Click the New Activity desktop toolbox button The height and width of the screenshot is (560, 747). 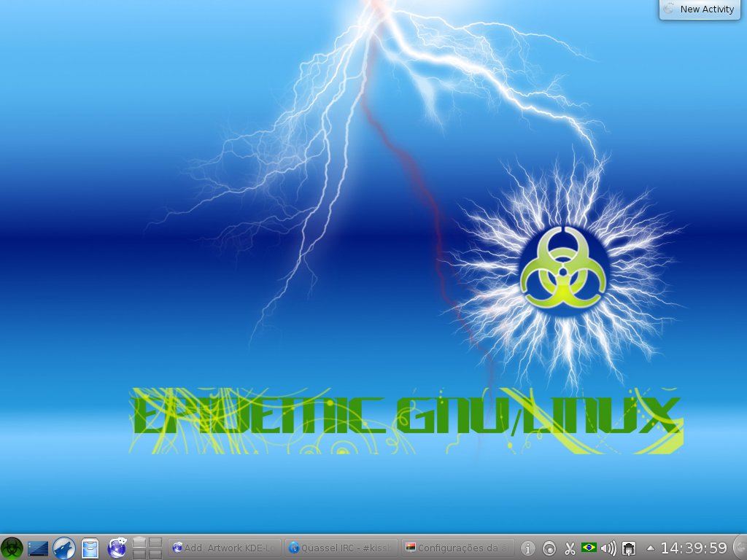pyautogui.click(x=700, y=9)
